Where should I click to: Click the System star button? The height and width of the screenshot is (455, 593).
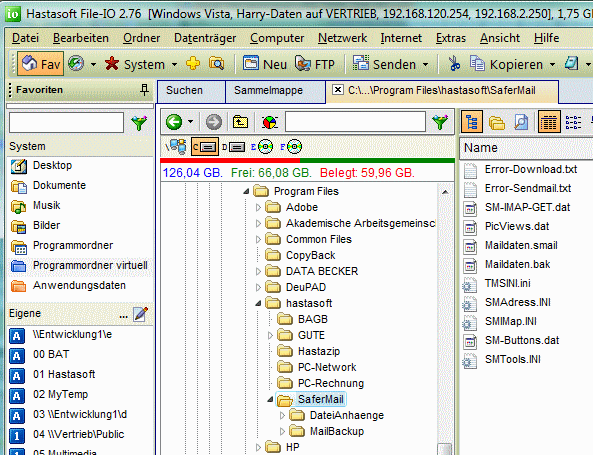coord(134,64)
